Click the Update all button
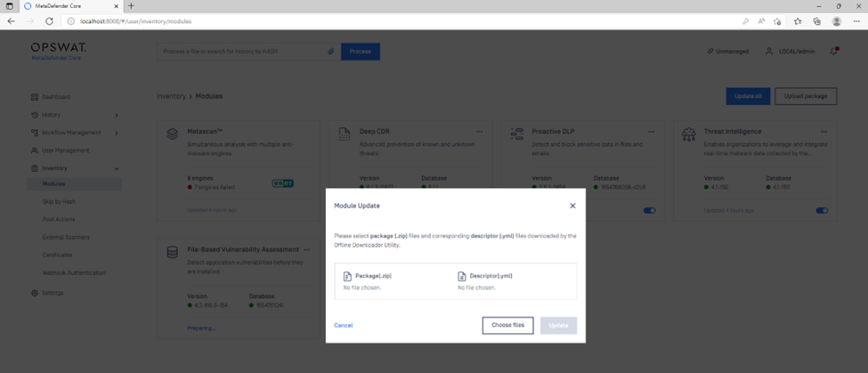The width and height of the screenshot is (868, 373). [x=748, y=96]
